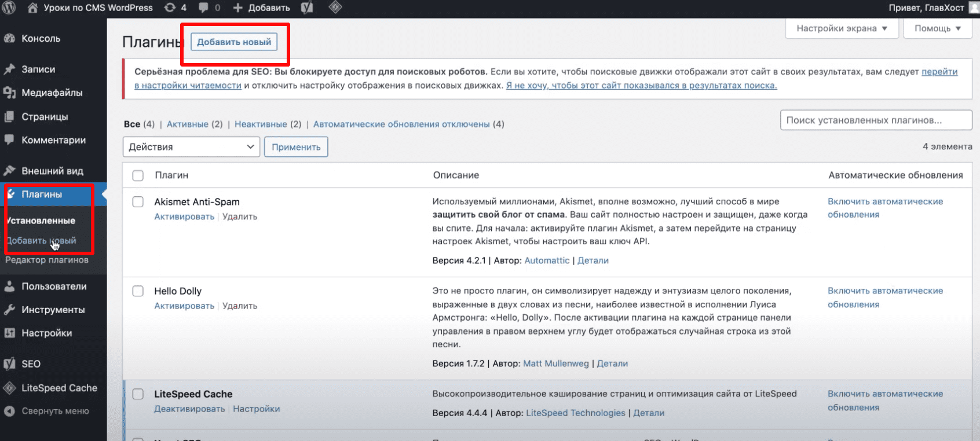The width and height of the screenshot is (980, 441).
Task: Expand the Помощь help panel
Action: click(938, 28)
